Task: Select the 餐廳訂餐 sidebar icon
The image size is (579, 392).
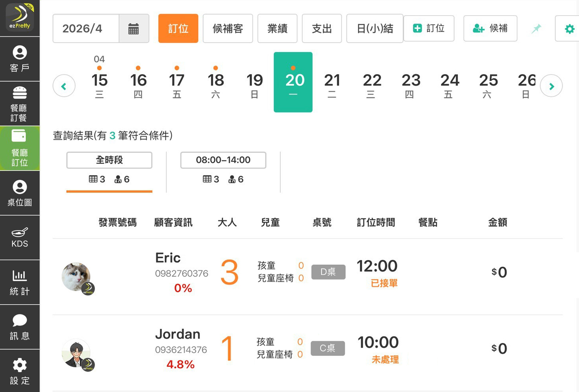Action: pyautogui.click(x=20, y=103)
